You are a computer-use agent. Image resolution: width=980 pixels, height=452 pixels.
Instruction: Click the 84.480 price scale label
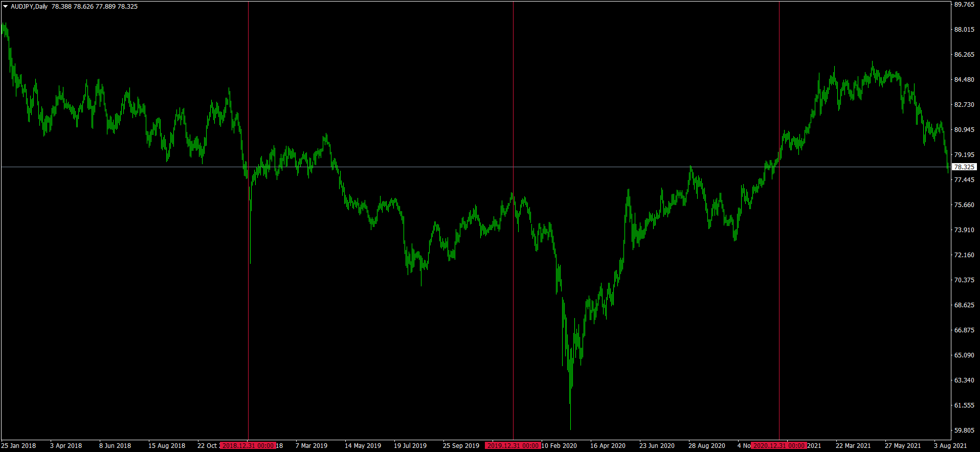pos(964,80)
